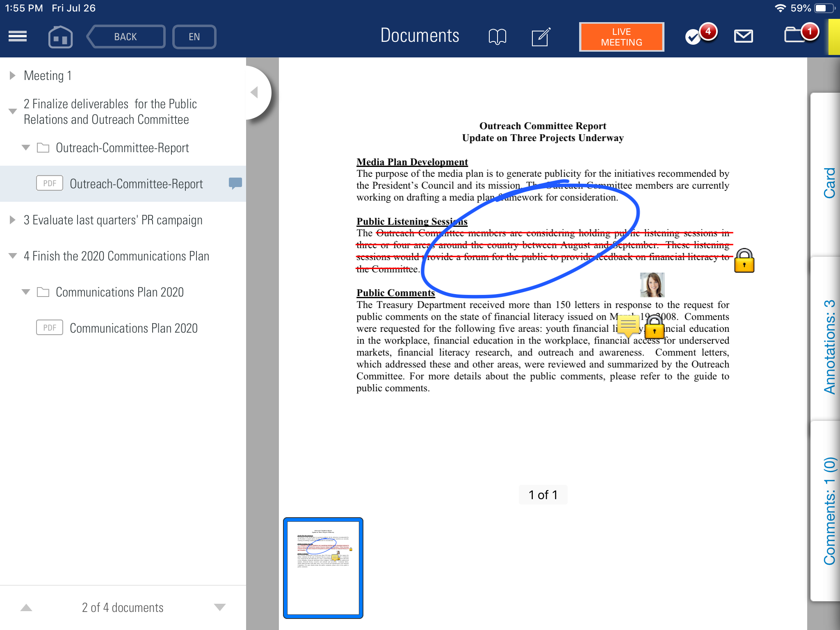
Task: Open the folder icon with badge 1
Action: click(795, 35)
